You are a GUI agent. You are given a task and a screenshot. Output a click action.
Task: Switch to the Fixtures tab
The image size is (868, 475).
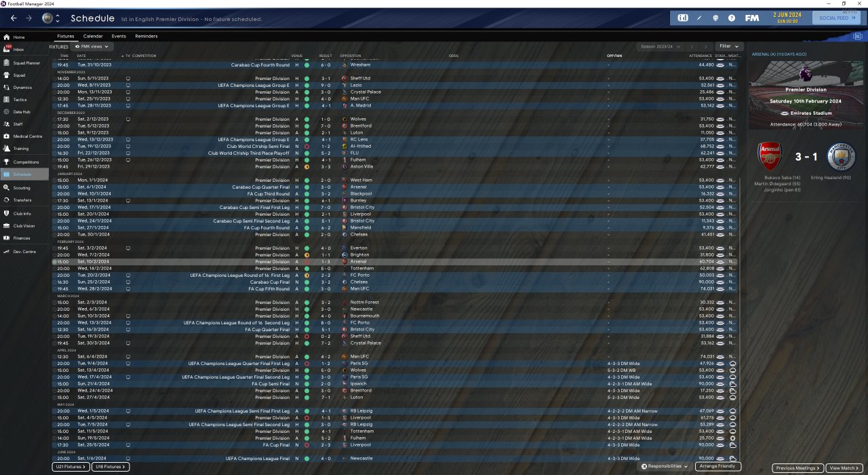[x=66, y=36]
